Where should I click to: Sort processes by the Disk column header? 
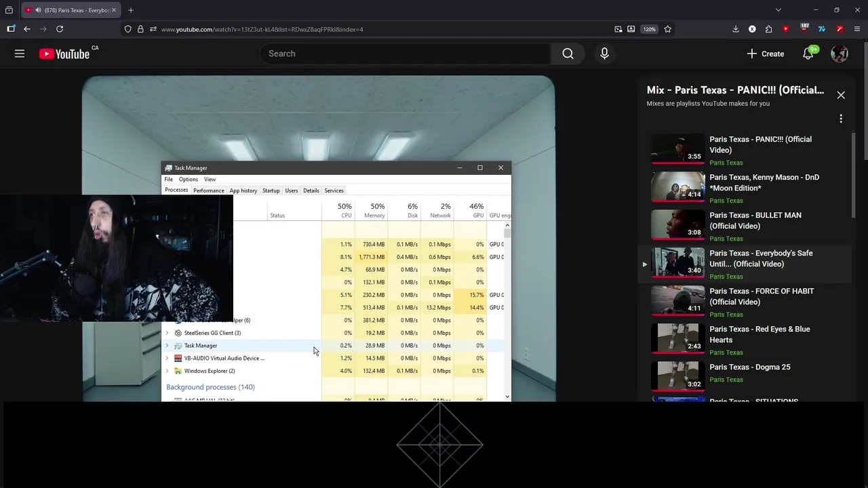pyautogui.click(x=404, y=210)
